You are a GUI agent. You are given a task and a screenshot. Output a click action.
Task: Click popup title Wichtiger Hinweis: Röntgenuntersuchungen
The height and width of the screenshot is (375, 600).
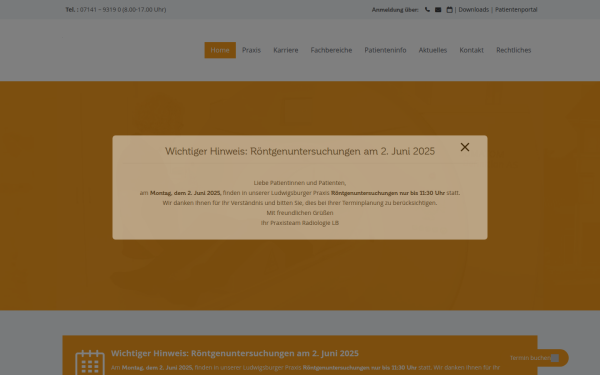300,151
